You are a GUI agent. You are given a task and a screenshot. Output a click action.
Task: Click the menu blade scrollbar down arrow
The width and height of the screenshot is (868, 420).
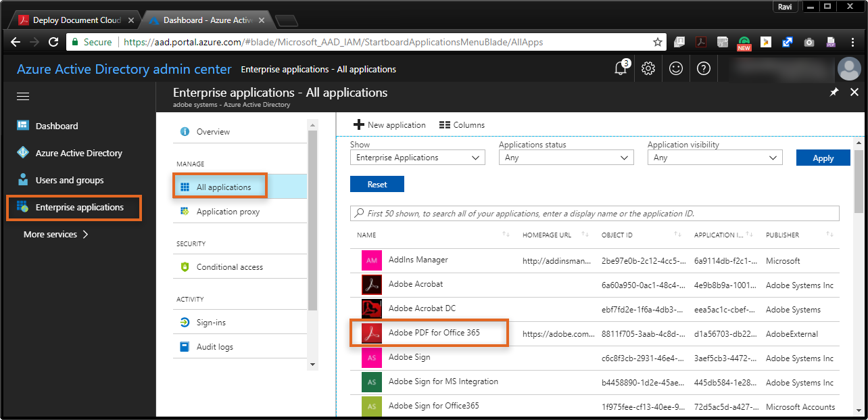312,364
